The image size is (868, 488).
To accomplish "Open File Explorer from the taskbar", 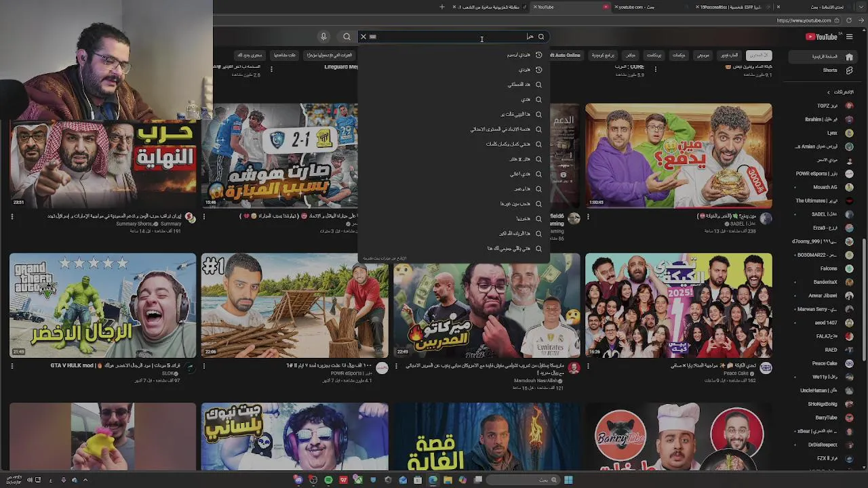I will [448, 480].
